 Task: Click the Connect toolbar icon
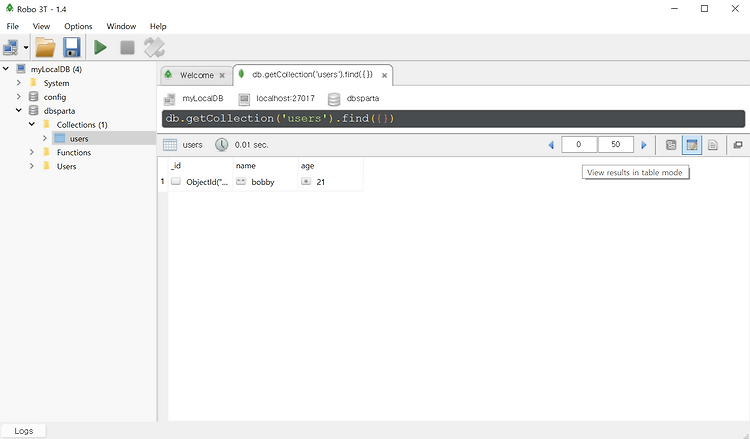click(x=11, y=47)
